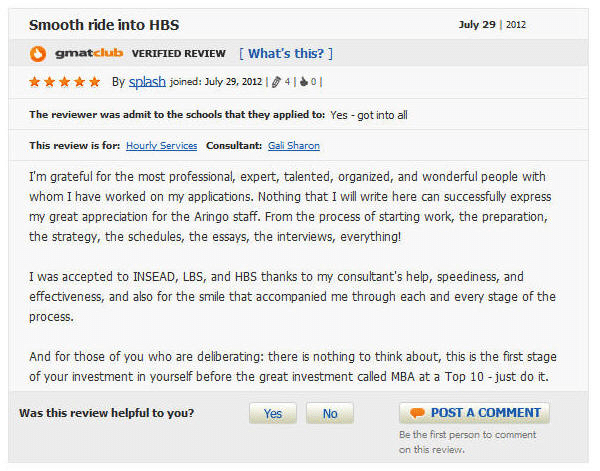
Task: Click the third orange rating star
Action: pos(64,82)
